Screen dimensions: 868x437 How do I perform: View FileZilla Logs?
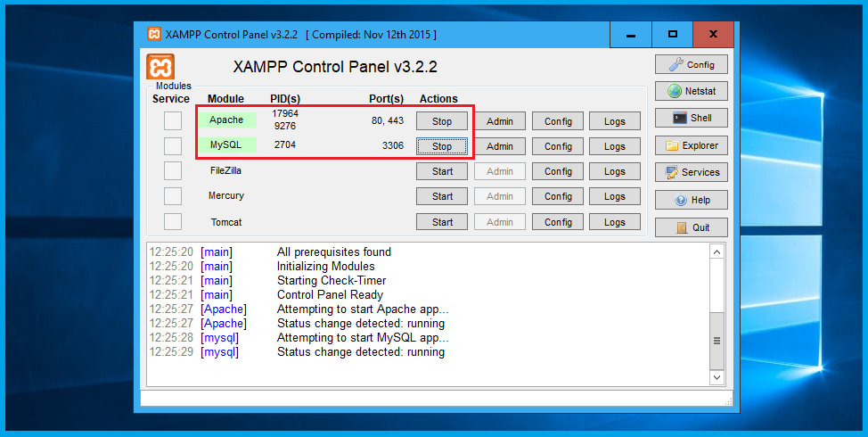615,171
